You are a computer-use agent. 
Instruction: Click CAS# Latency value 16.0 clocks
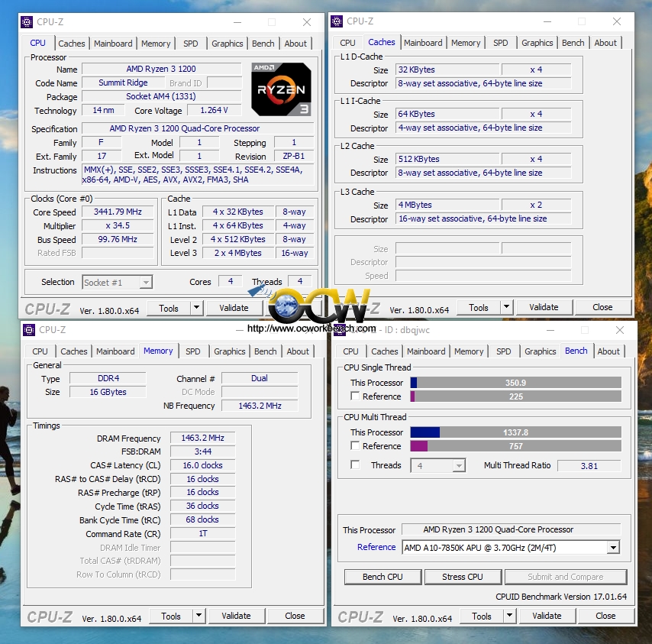[202, 465]
